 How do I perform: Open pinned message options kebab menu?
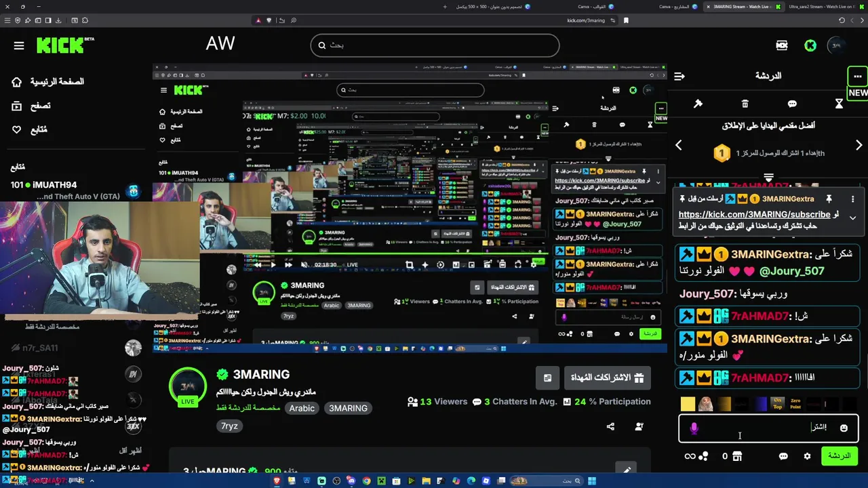(852, 199)
